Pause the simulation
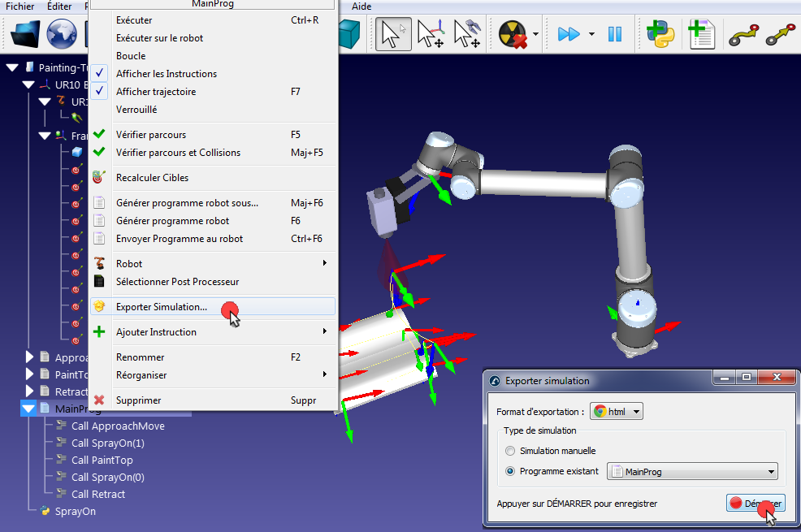The height and width of the screenshot is (532, 801). (614, 34)
